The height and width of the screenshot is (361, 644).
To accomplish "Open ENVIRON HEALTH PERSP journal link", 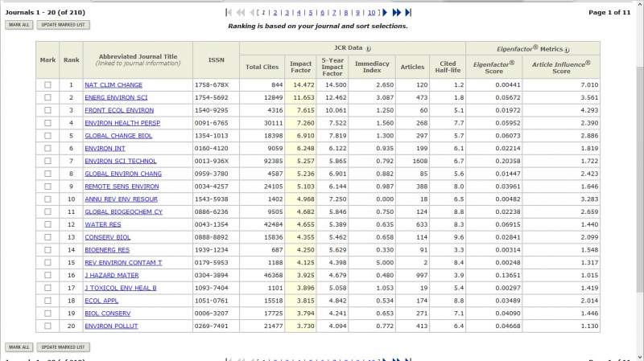I will pos(122,123).
